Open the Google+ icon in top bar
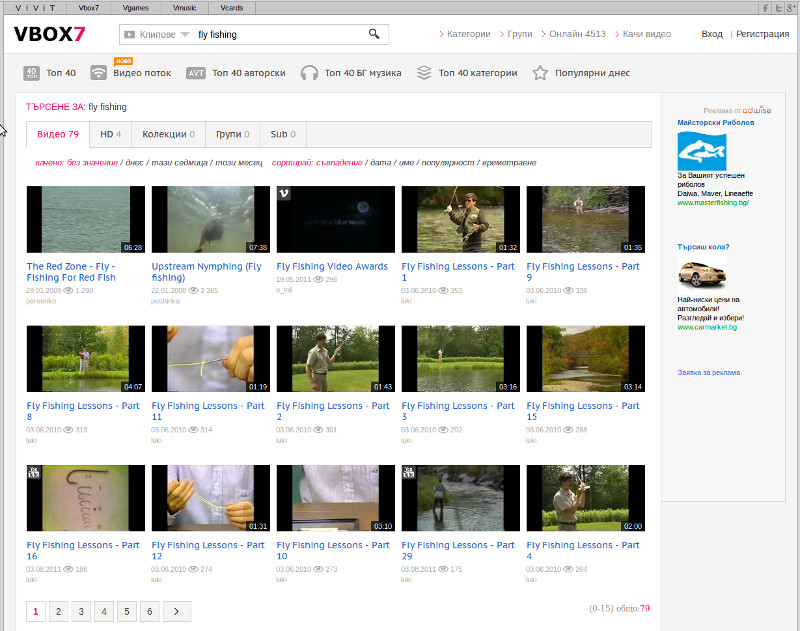800x631 pixels. [791, 7]
